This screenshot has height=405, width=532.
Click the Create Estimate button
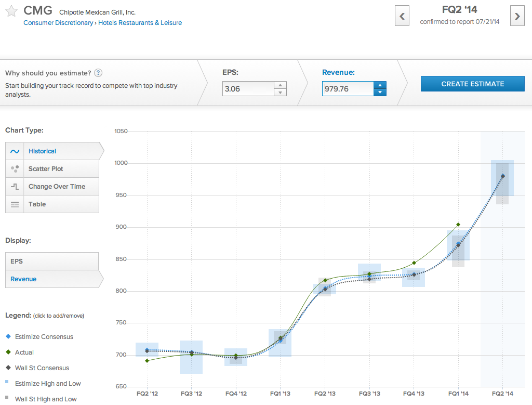pyautogui.click(x=473, y=84)
